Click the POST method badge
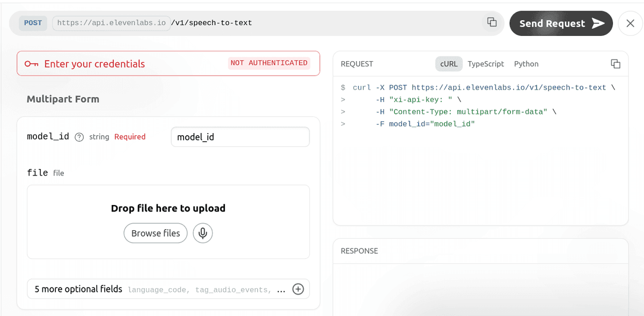 click(33, 23)
